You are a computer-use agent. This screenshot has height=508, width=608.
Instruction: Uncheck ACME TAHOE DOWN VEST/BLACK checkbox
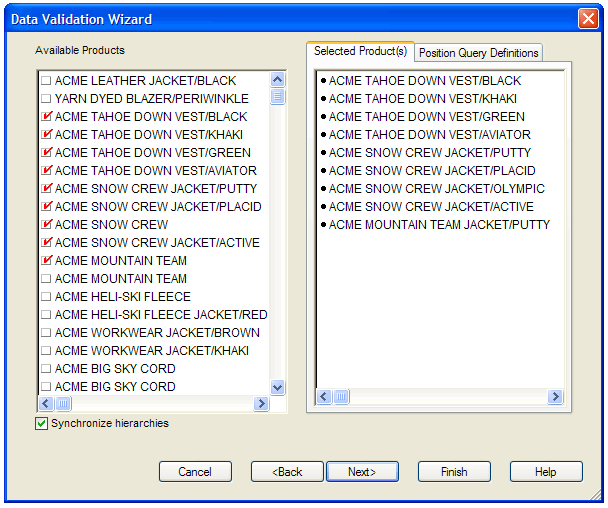[x=46, y=116]
